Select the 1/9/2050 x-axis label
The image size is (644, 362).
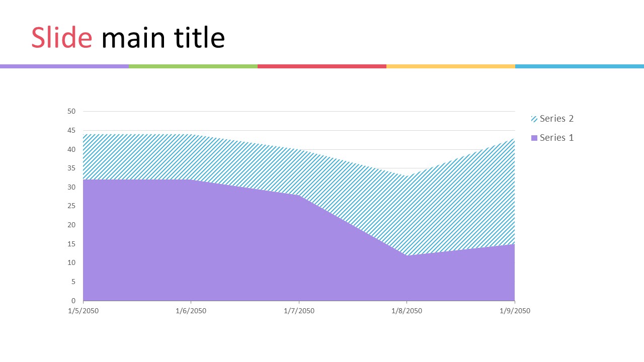(515, 311)
